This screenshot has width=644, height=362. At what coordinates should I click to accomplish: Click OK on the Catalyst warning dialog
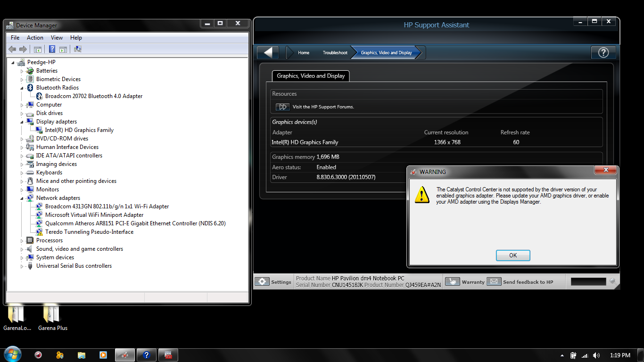pos(513,255)
